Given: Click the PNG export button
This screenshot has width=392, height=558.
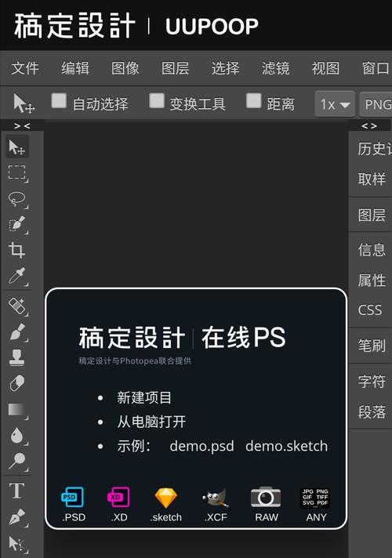Looking at the screenshot, I should [x=376, y=104].
